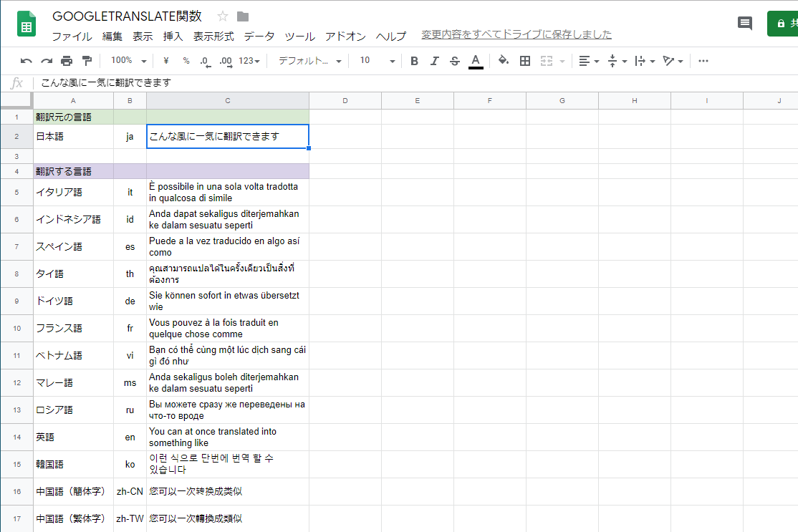Undo the last change
The width and height of the screenshot is (798, 532).
point(27,61)
